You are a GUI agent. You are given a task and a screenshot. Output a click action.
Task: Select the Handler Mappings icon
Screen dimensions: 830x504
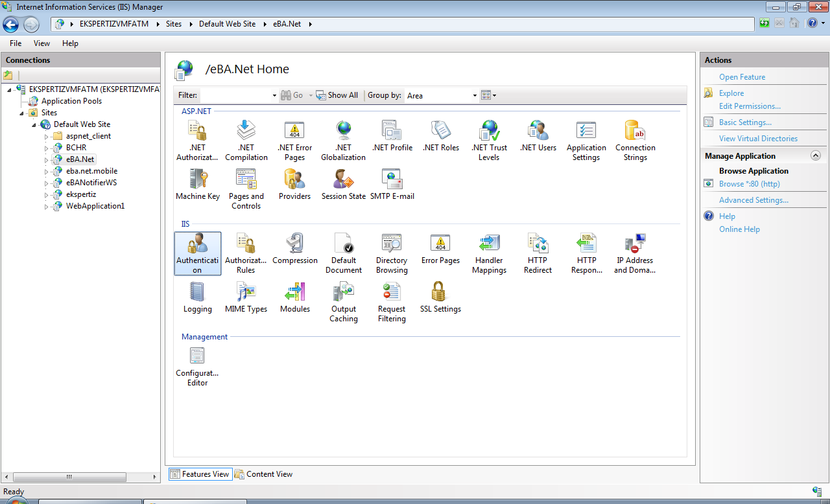tap(489, 253)
